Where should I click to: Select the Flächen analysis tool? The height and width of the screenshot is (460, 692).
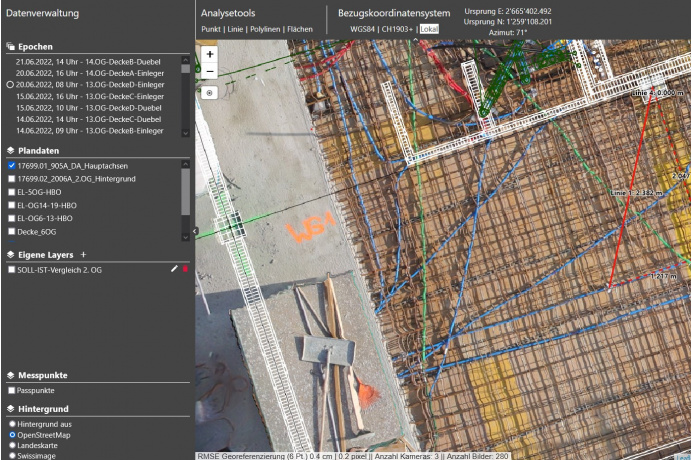(x=300, y=30)
